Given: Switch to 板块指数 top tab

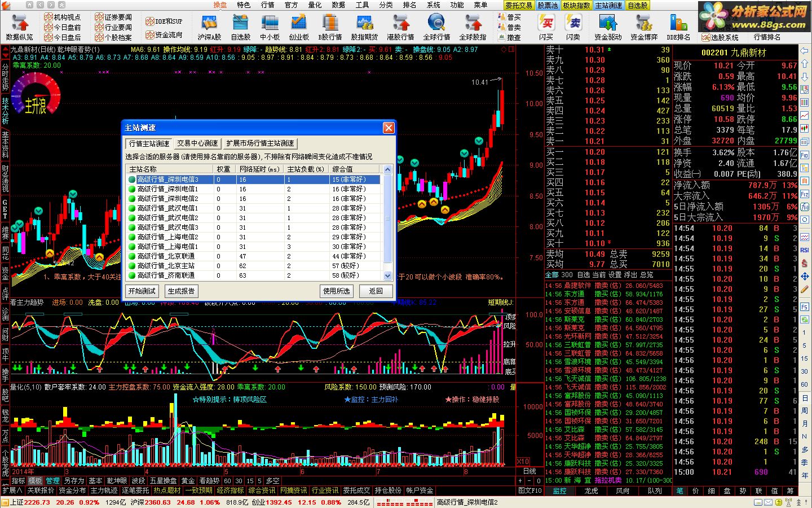Looking at the screenshot, I should click(577, 5).
